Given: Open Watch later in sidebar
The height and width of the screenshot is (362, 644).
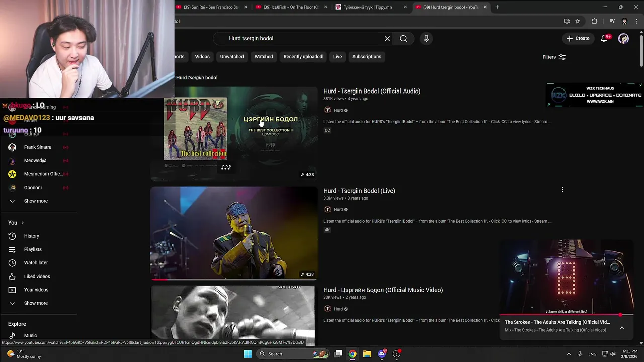Looking at the screenshot, I should pos(36,263).
